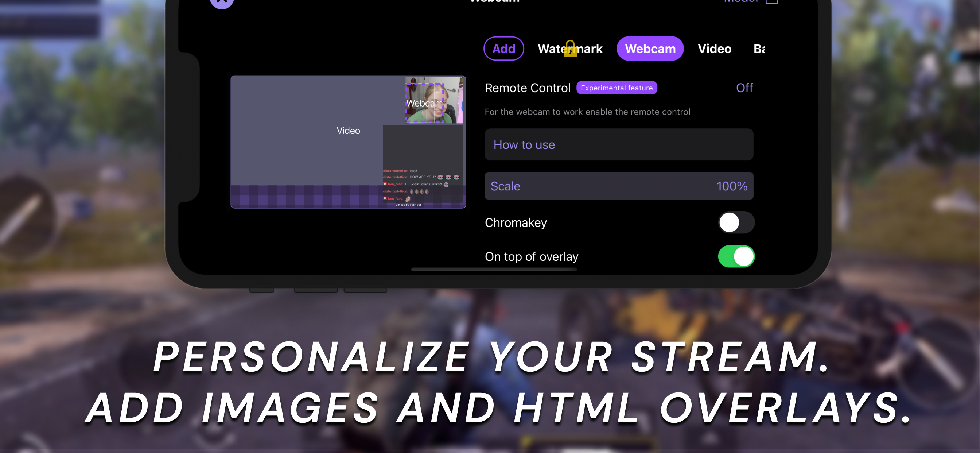The height and width of the screenshot is (453, 980).
Task: Select the Webcam tab
Action: tap(650, 49)
